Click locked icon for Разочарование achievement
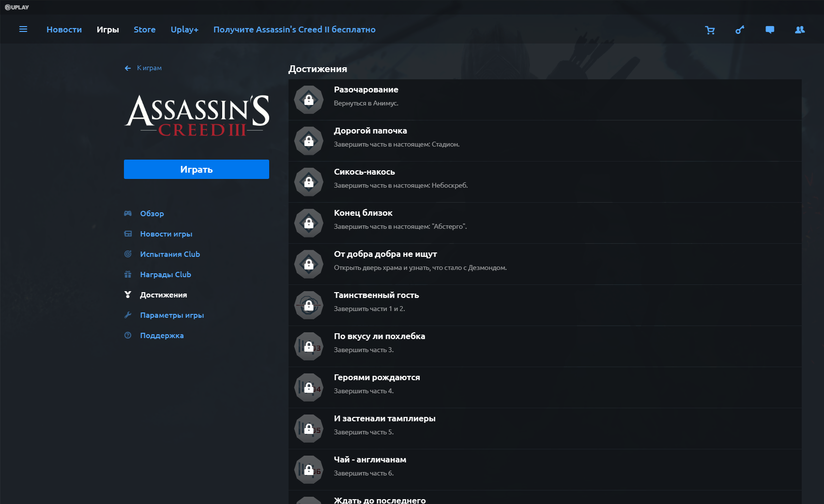The width and height of the screenshot is (824, 504). click(309, 100)
